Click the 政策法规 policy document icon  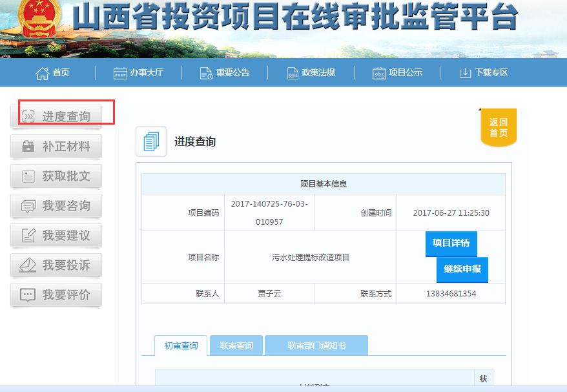point(293,73)
